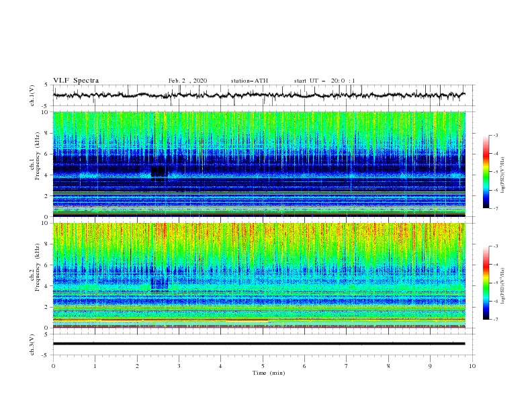Click the "start UT = 20:0:1" header text
This screenshot has width=532, height=411.
[x=324, y=81]
